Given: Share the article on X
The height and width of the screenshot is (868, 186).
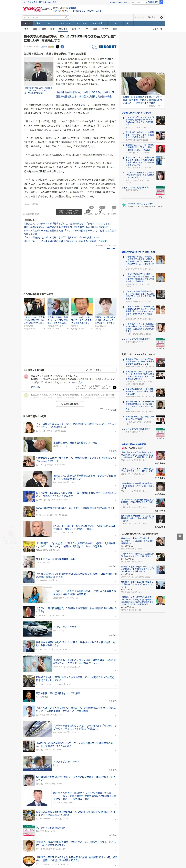Looking at the screenshot, I should pos(57,47).
